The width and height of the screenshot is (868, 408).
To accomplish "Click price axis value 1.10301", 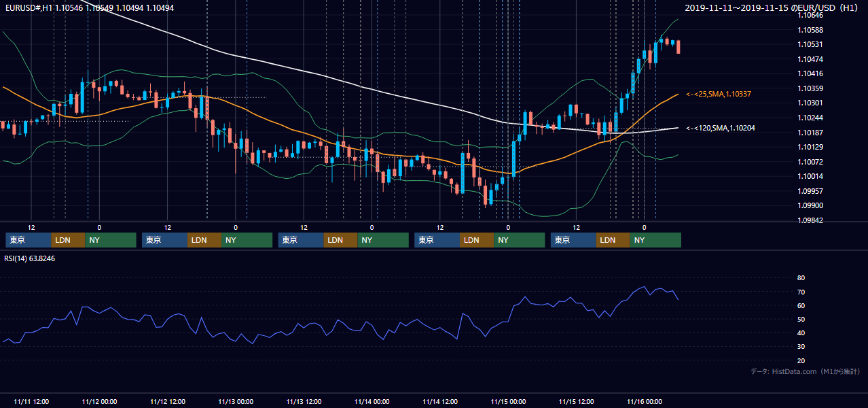I will (810, 103).
